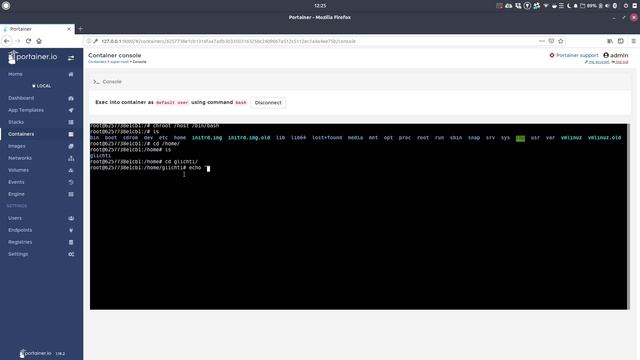Click the admin user avatar icon
Image resolution: width=640 pixels, height=360 pixels.
pyautogui.click(x=606, y=55)
